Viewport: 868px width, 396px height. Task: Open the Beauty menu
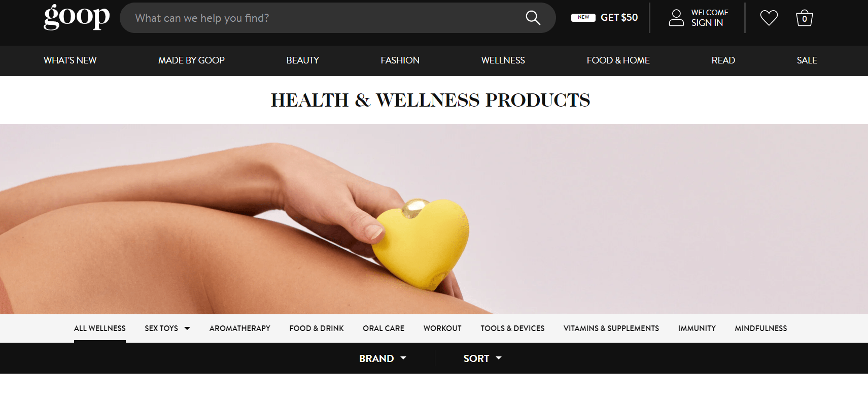pyautogui.click(x=303, y=60)
